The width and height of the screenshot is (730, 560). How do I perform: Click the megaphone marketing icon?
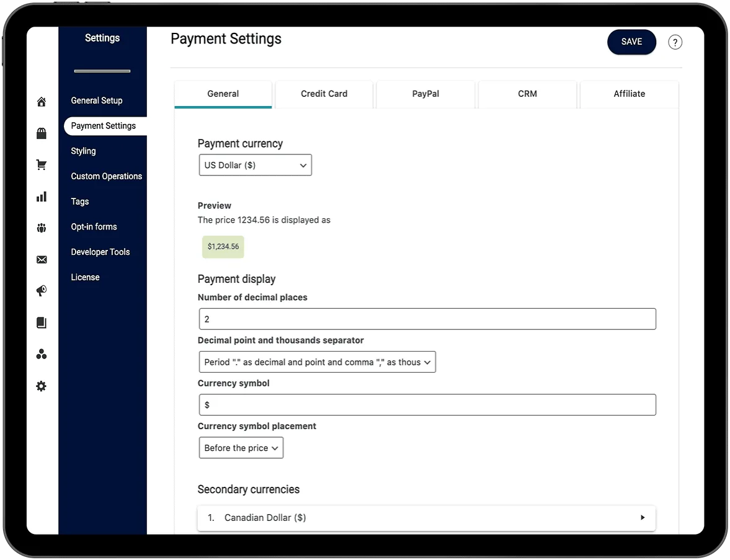[x=42, y=291]
